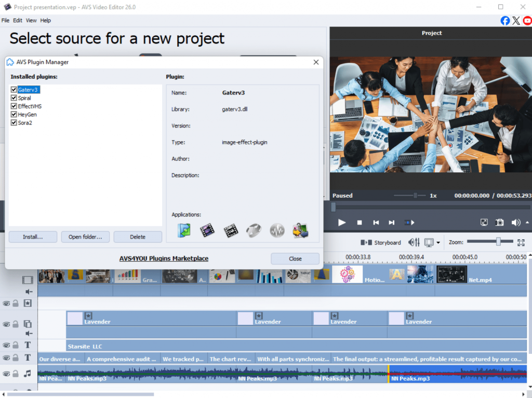Click the Open folder... button
Viewport: 532px width, 398px height.
(x=85, y=237)
